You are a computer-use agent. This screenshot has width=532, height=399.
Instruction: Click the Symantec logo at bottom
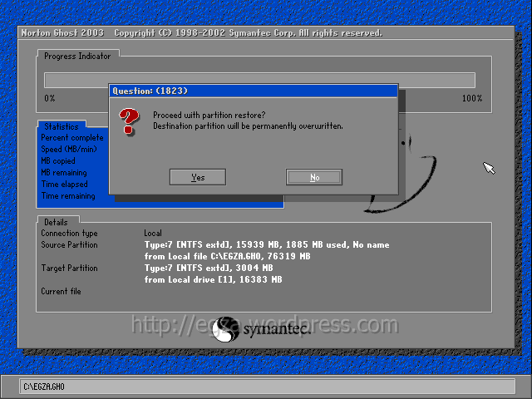(x=261, y=329)
